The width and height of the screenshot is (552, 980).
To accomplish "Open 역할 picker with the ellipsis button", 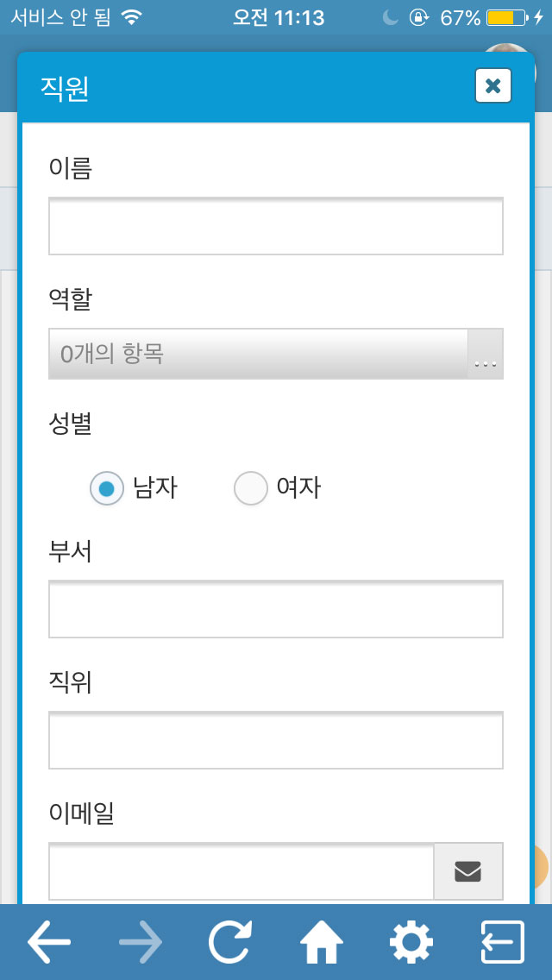I will [x=486, y=354].
